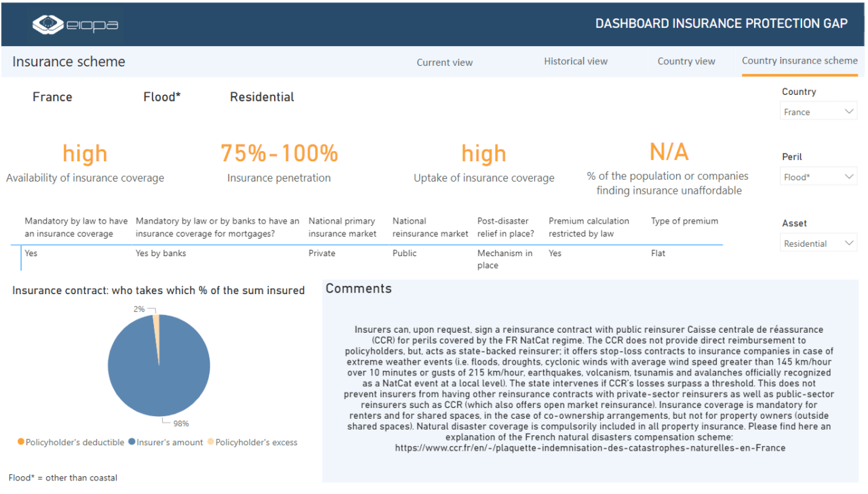Switch to the Historical view tab

(x=576, y=61)
